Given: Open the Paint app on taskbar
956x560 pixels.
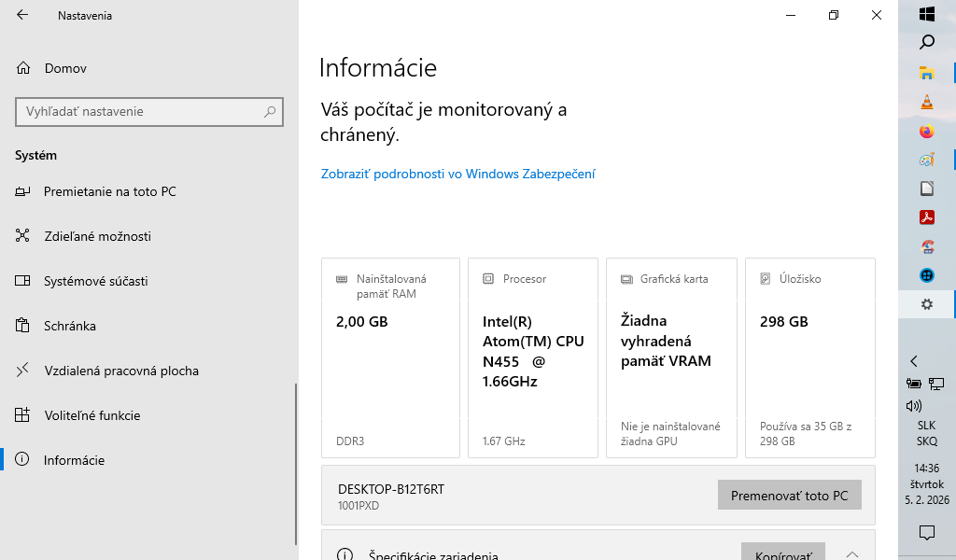Looking at the screenshot, I should 926,160.
